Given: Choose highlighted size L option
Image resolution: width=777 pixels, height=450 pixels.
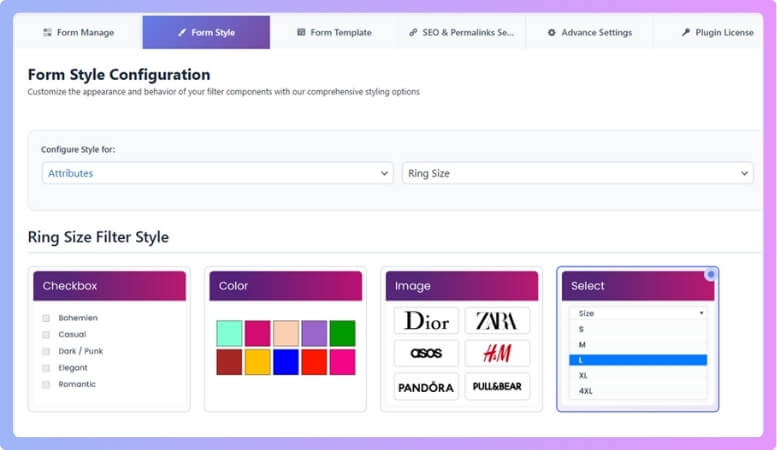Looking at the screenshot, I should (x=638, y=360).
